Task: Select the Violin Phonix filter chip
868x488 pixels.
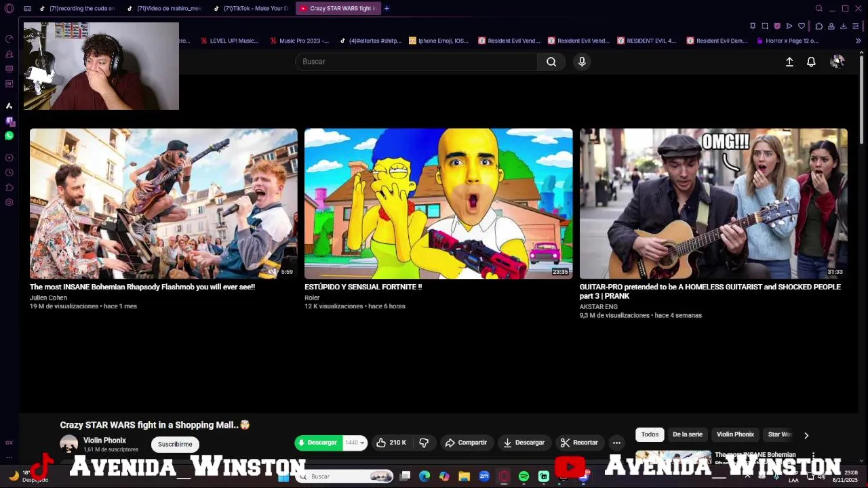Action: pyautogui.click(x=735, y=434)
